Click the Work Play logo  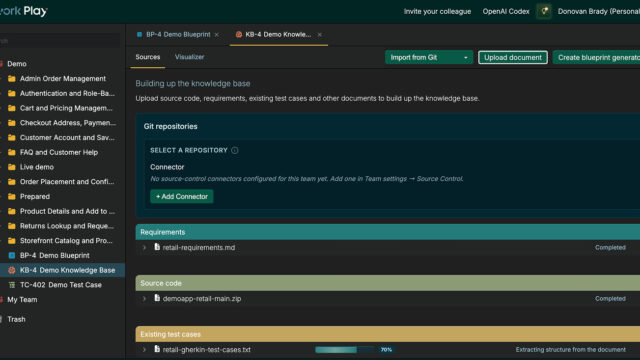point(24,11)
